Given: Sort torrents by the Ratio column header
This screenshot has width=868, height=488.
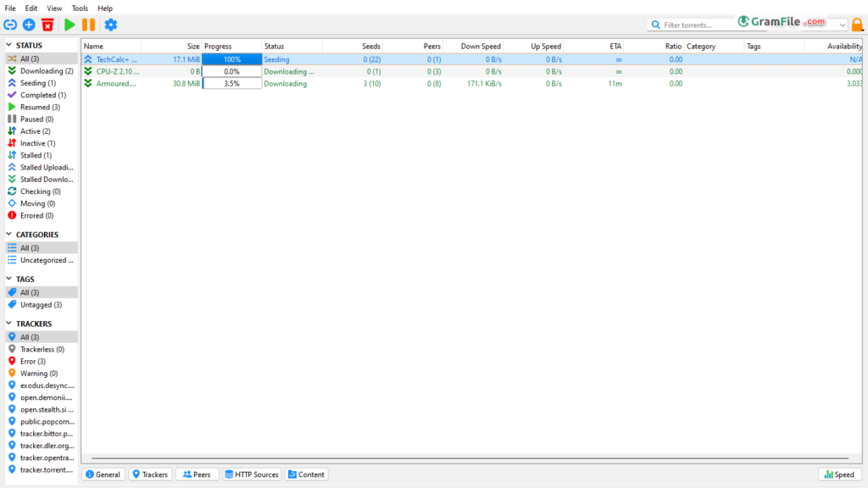Looking at the screenshot, I should coord(654,47).
